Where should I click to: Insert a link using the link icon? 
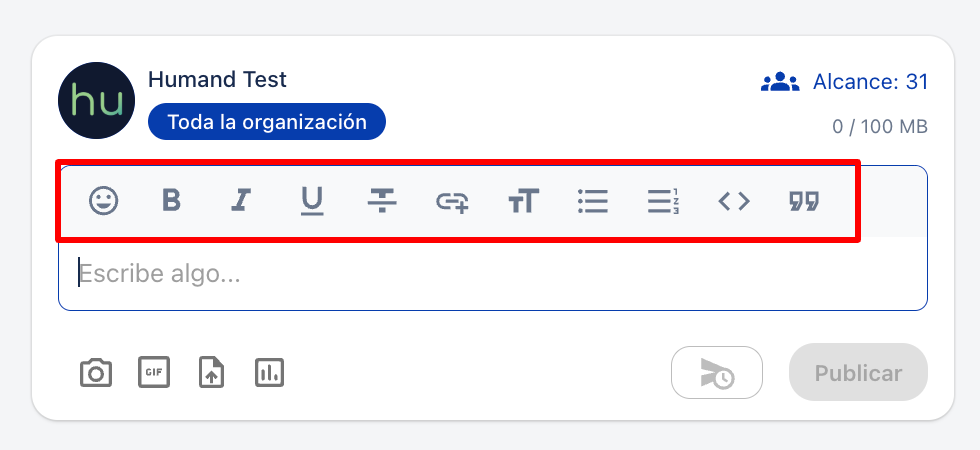coord(452,202)
